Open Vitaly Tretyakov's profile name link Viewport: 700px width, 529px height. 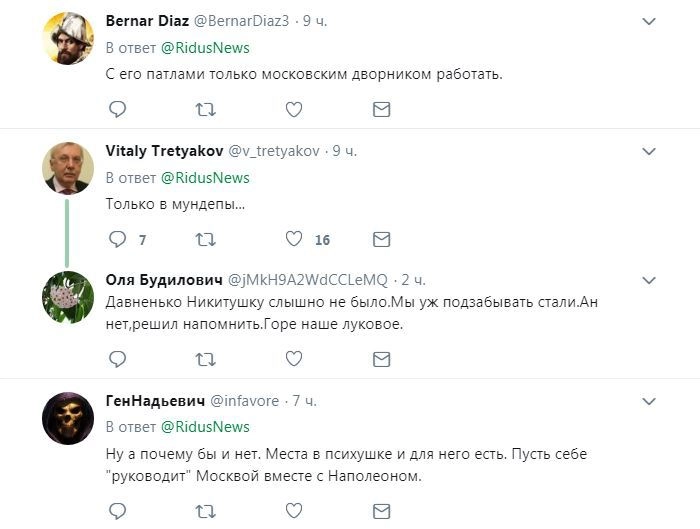(164, 151)
